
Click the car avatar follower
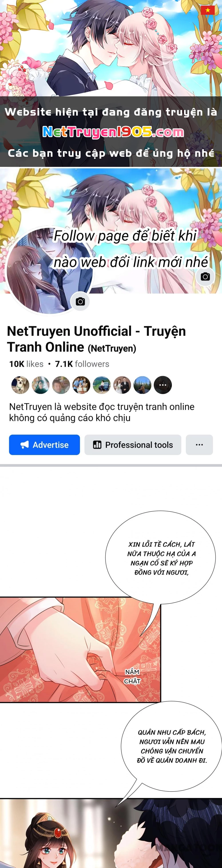click(x=102, y=385)
